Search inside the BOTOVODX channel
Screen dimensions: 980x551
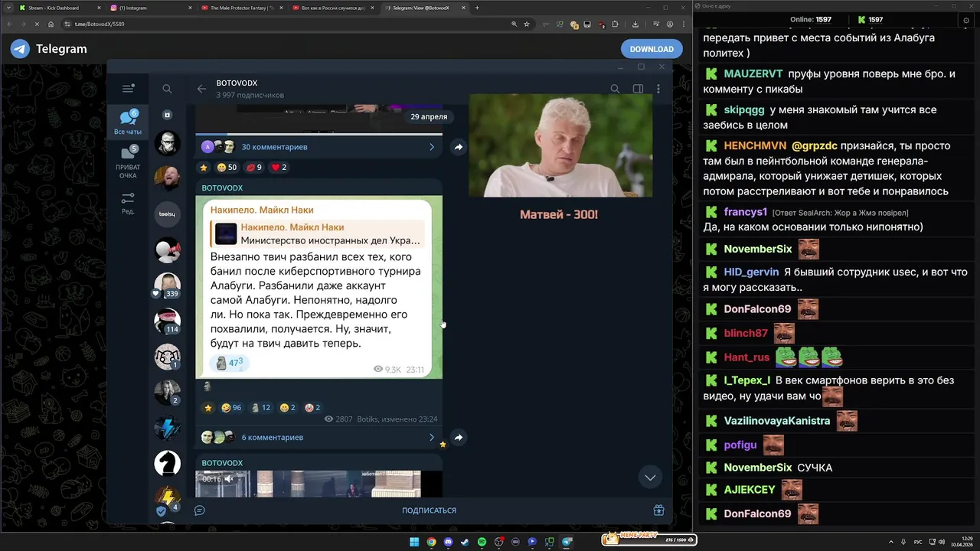click(x=615, y=89)
